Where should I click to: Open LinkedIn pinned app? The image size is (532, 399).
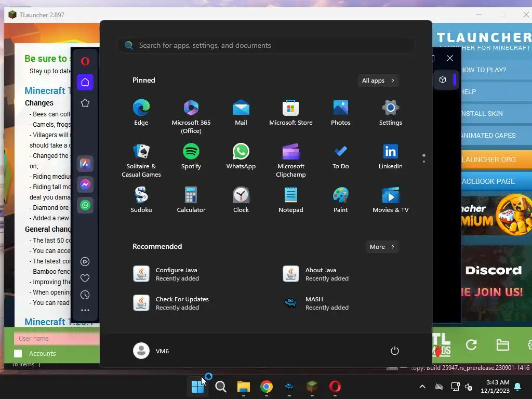click(391, 156)
